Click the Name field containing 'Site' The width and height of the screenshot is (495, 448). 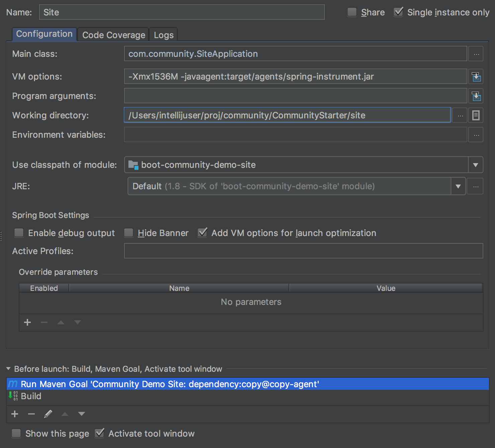click(x=182, y=12)
